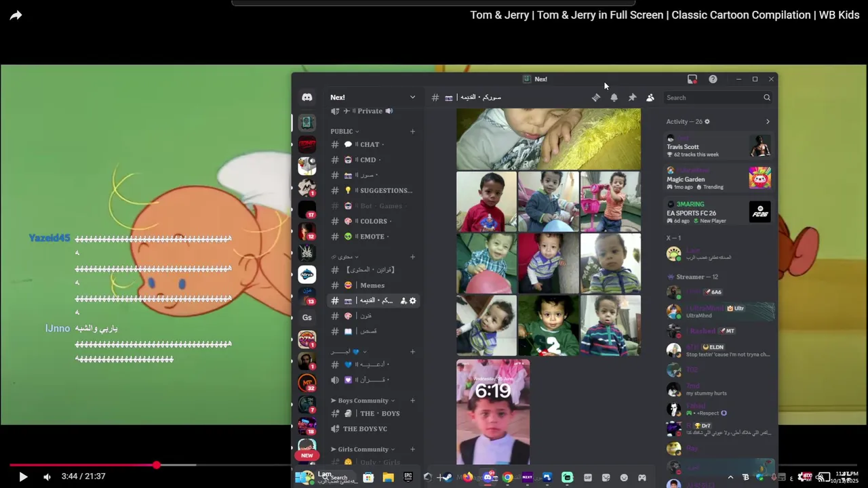Image resolution: width=868 pixels, height=488 pixels.
Task: Click the search magnifier icon in Discord
Action: tap(767, 98)
